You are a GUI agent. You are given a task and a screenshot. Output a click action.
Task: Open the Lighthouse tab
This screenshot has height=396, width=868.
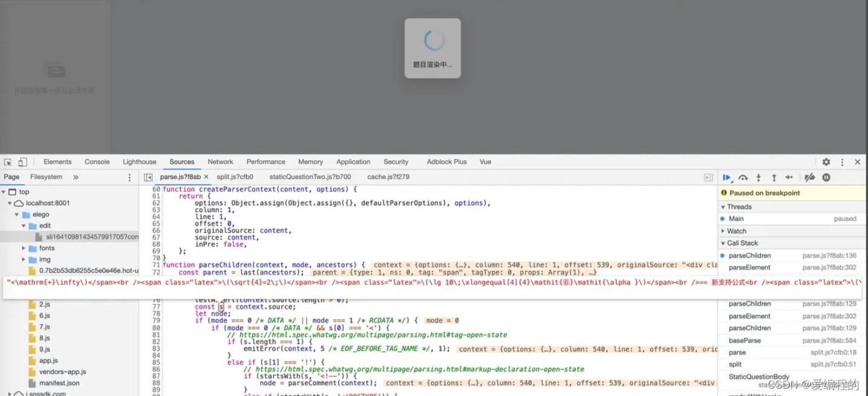(140, 162)
